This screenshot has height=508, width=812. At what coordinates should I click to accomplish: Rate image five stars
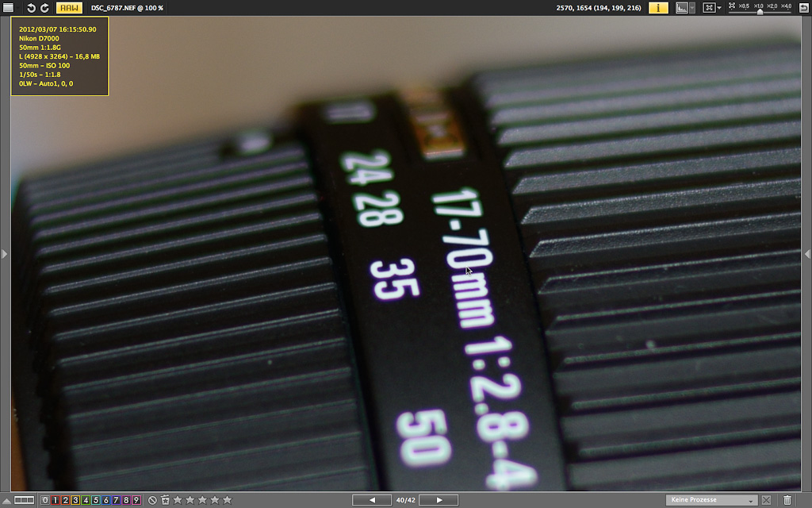click(228, 500)
